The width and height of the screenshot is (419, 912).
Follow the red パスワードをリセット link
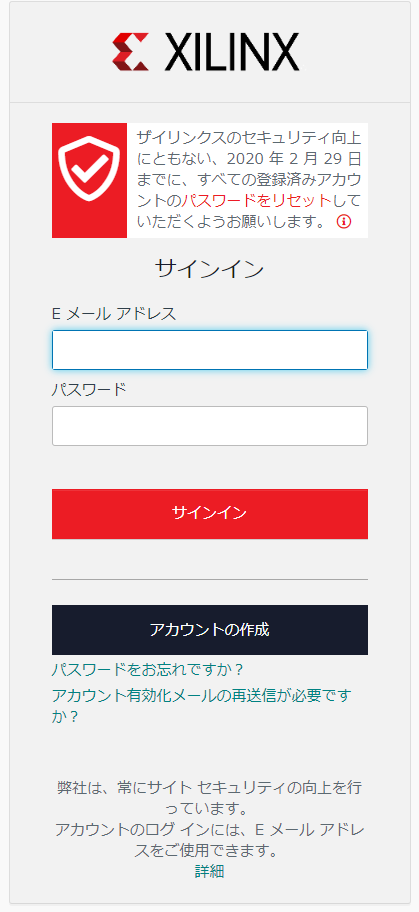pyautogui.click(x=256, y=201)
